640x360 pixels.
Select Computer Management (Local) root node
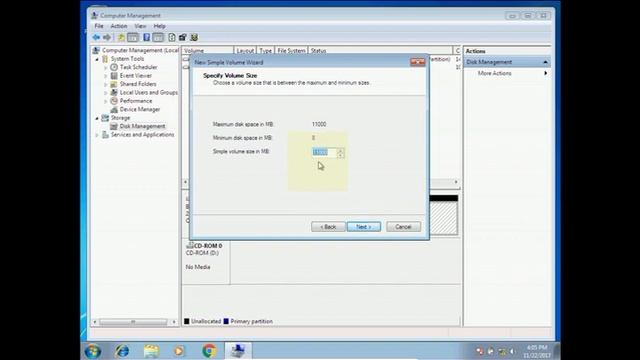[x=140, y=50]
